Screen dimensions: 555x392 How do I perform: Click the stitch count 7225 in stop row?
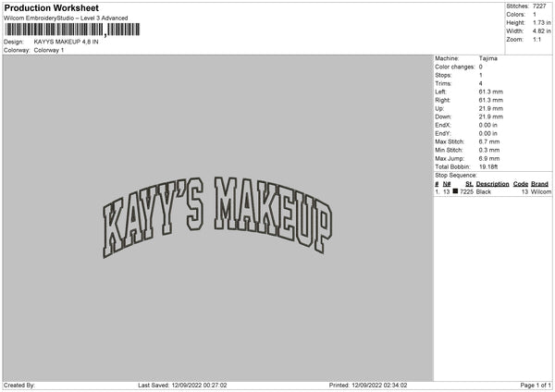(466, 191)
